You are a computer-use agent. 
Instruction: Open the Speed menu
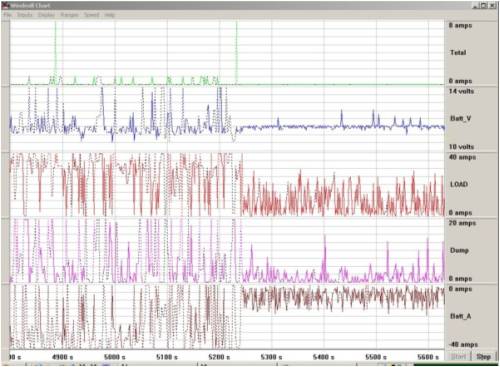pyautogui.click(x=91, y=15)
